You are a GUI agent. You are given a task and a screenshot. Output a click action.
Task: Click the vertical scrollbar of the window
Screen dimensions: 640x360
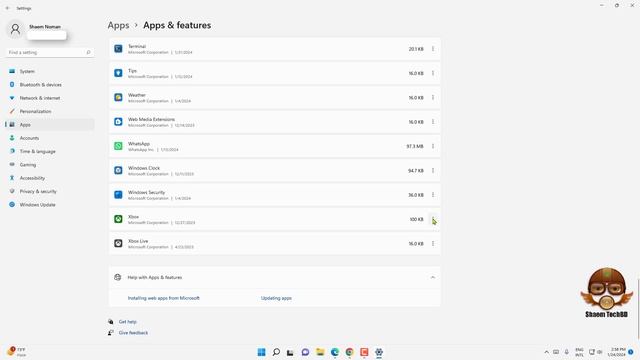click(638, 309)
